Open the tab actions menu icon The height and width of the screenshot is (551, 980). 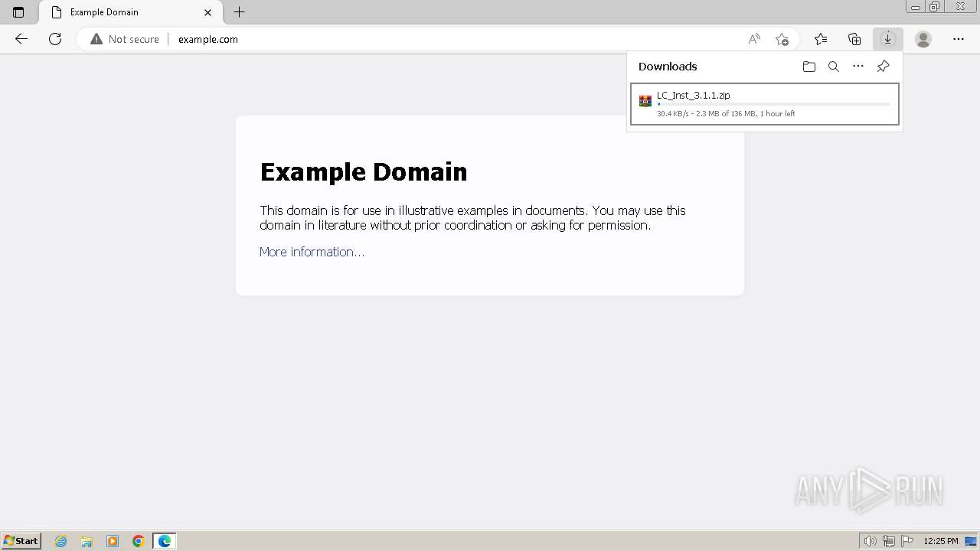coord(18,12)
